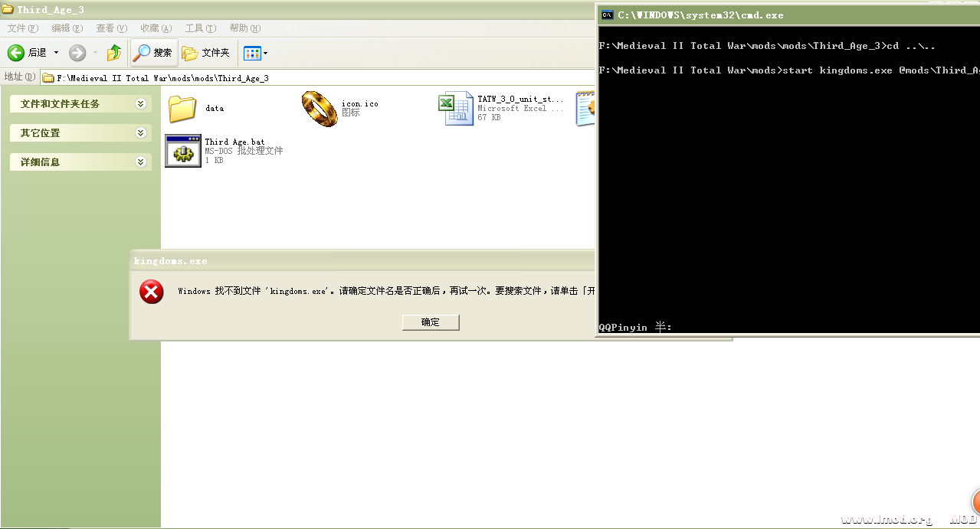Open the data folder
The image size is (980, 529).
pyautogui.click(x=181, y=109)
